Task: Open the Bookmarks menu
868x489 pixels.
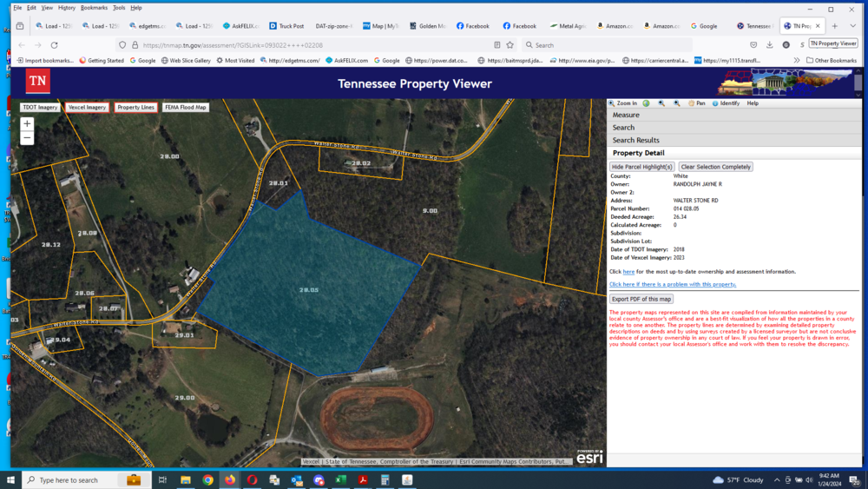Action: [x=94, y=8]
